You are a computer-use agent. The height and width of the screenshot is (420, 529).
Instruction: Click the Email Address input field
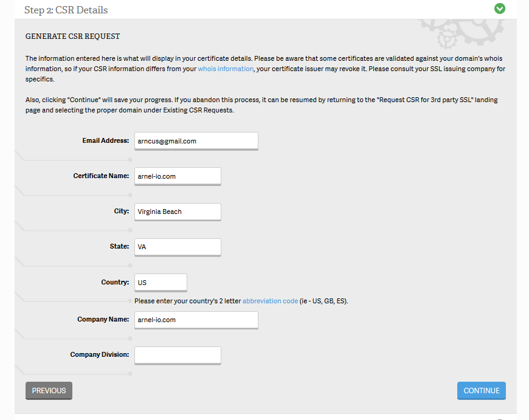[x=196, y=140]
